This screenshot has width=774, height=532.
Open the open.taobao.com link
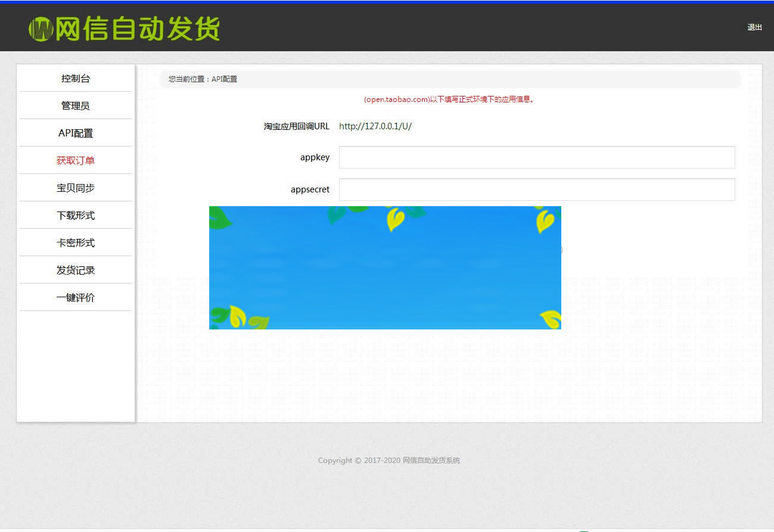396,99
